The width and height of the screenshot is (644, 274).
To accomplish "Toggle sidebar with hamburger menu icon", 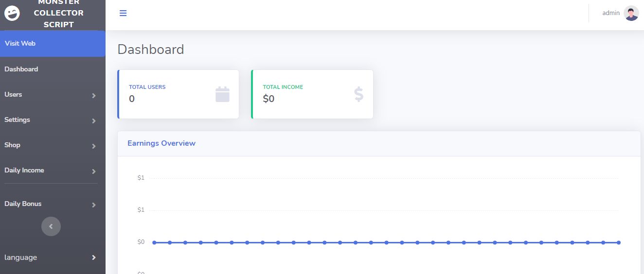I will 123,13.
